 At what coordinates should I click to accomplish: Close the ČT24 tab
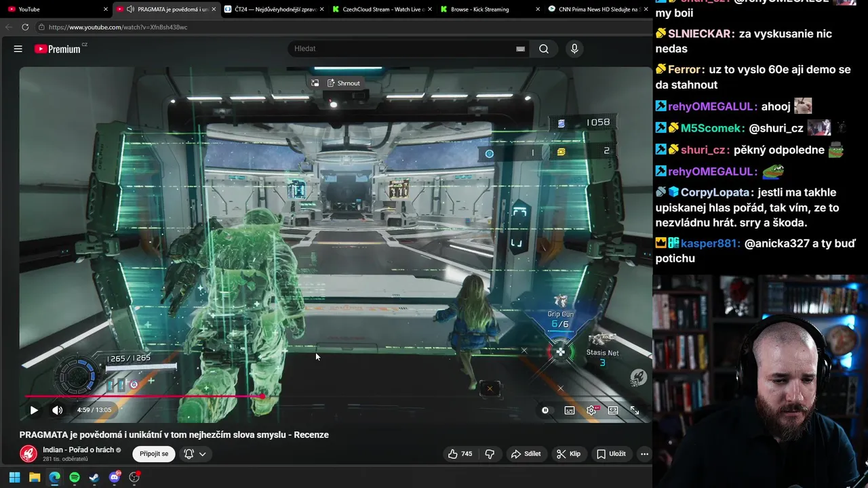[321, 9]
